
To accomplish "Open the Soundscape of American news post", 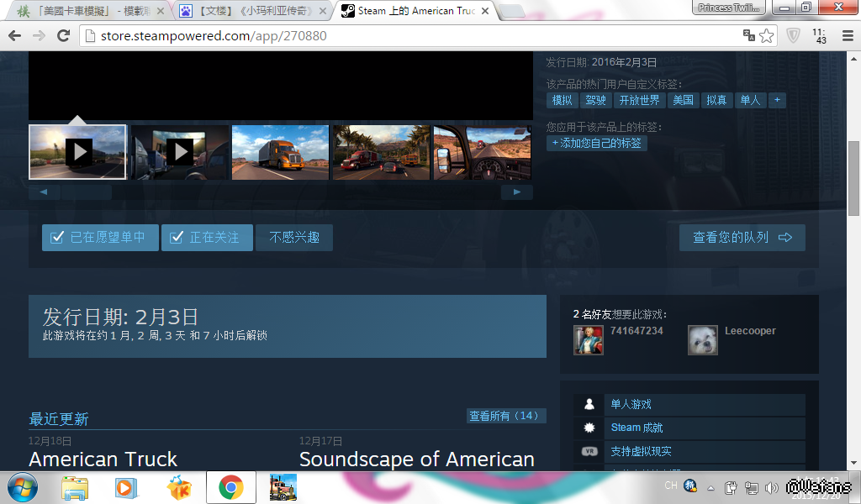I will pos(417,459).
